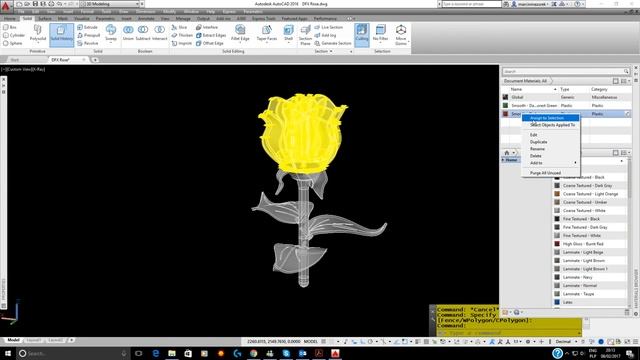The width and height of the screenshot is (640, 360).
Task: Sort materials by Category column
Action: click(x=610, y=89)
